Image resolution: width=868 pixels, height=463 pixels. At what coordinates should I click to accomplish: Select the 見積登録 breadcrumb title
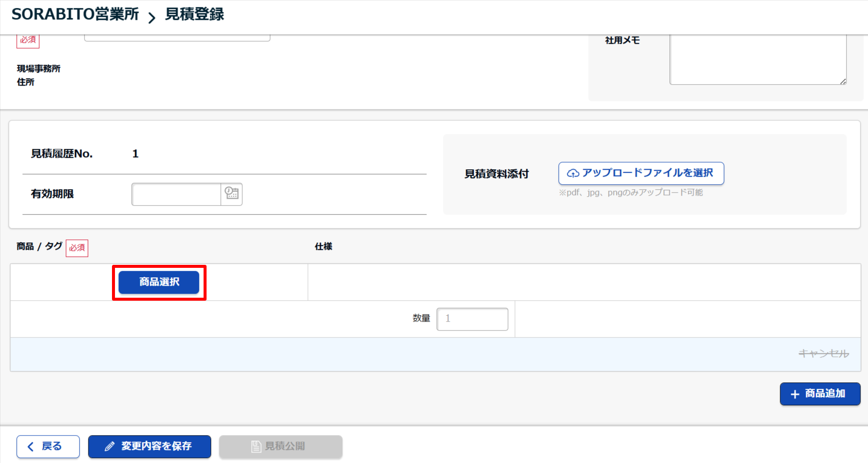194,14
